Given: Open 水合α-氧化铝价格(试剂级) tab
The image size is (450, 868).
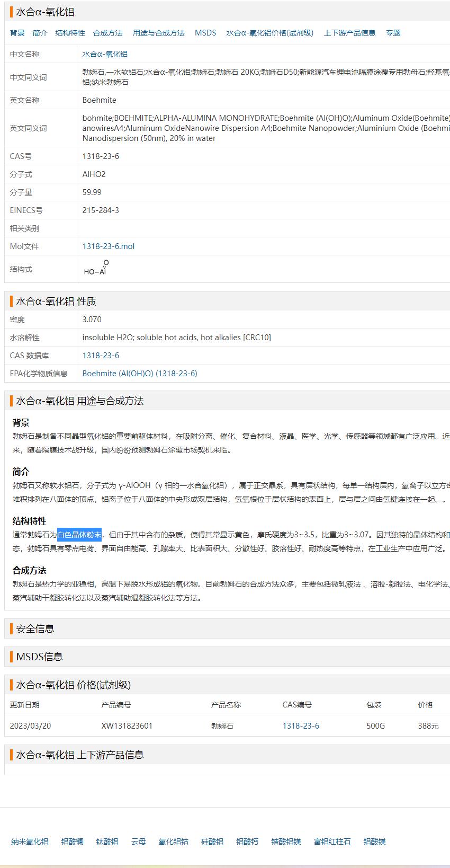Looking at the screenshot, I should [269, 33].
